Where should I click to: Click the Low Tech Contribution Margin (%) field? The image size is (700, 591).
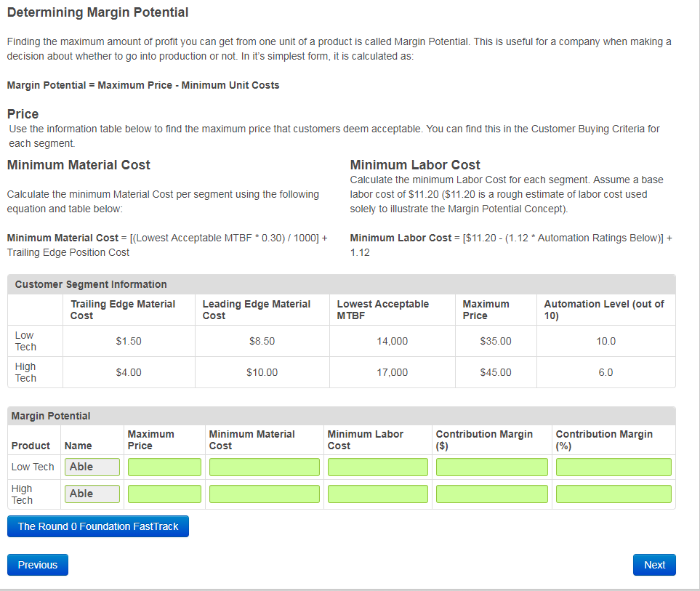tap(613, 467)
